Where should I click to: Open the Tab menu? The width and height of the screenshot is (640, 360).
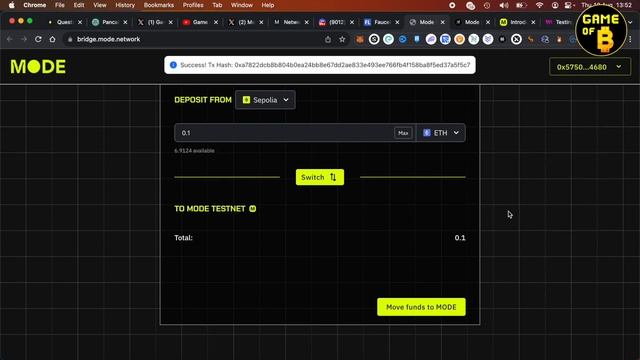pyautogui.click(x=217, y=5)
